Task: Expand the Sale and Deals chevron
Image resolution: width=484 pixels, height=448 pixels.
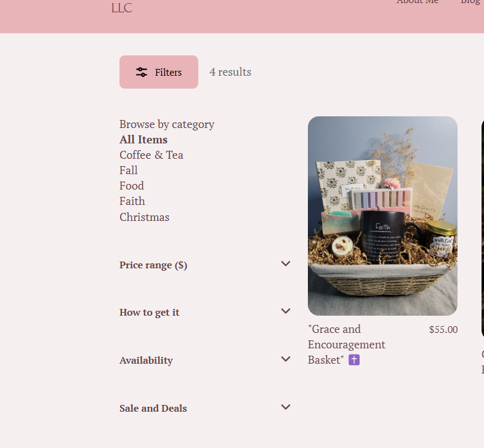Action: point(286,407)
